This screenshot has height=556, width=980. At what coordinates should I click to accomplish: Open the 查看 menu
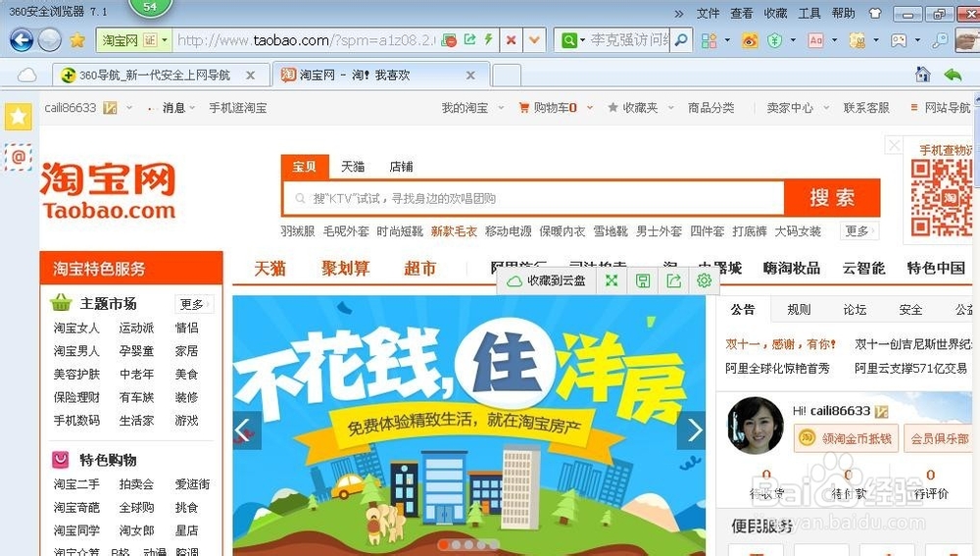[742, 13]
